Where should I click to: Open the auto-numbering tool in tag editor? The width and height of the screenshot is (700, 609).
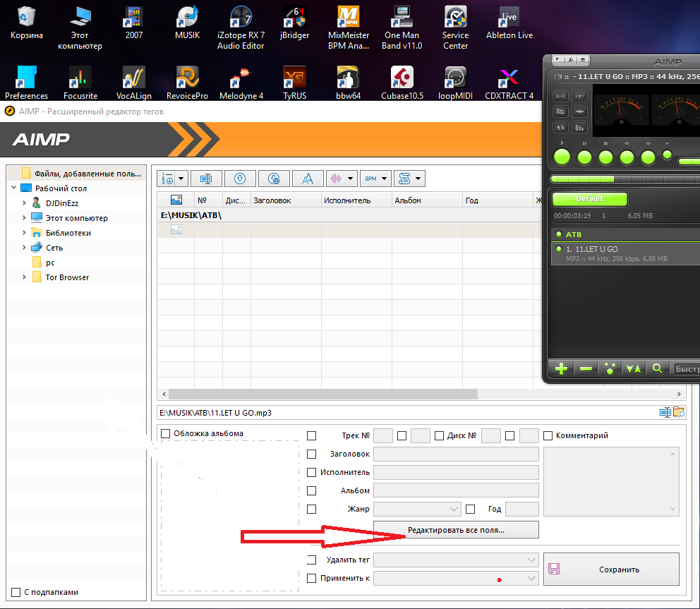click(168, 179)
